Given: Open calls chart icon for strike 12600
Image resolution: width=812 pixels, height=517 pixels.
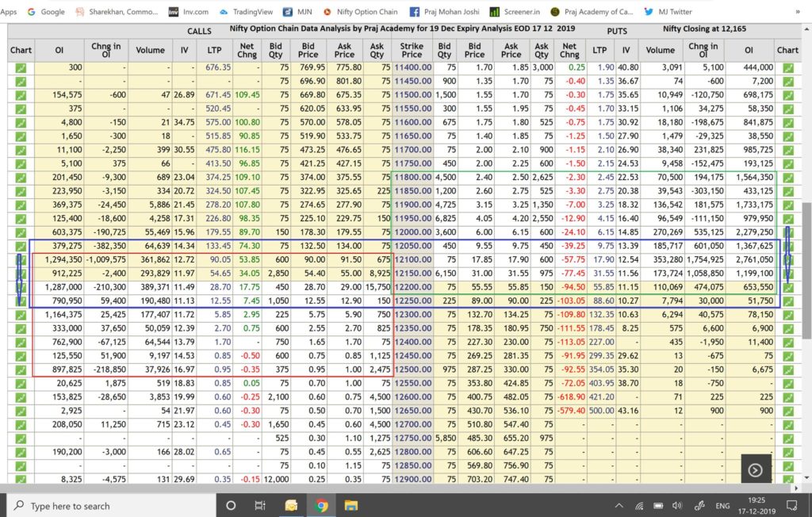Looking at the screenshot, I should [x=21, y=386].
